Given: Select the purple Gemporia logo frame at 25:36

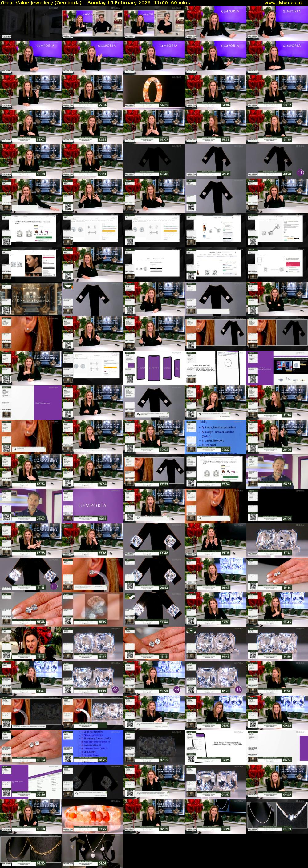Looking at the screenshot, I should coord(92,505).
